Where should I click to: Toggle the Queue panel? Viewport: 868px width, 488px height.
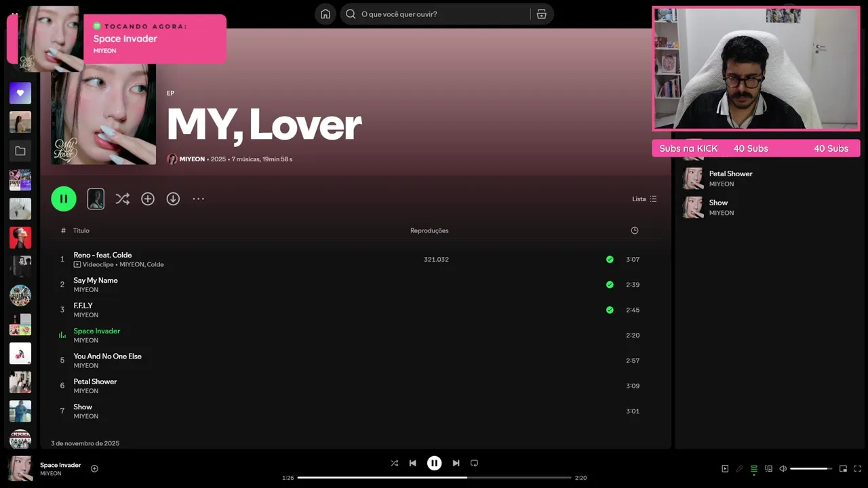754,468
